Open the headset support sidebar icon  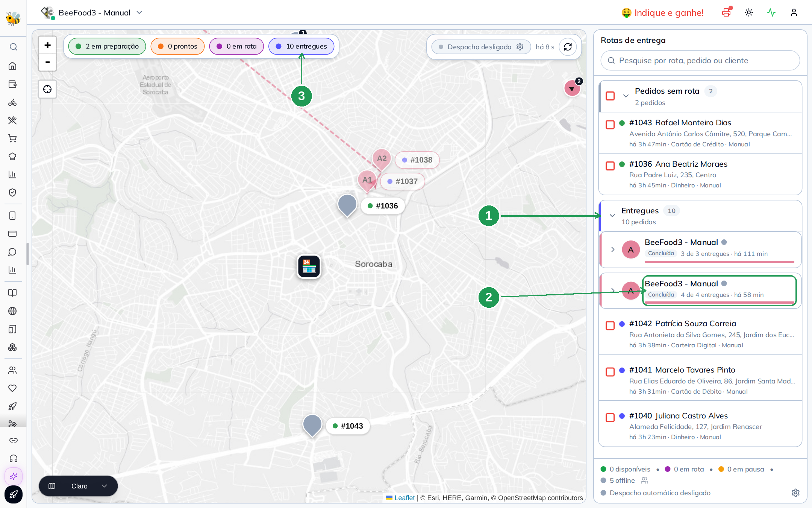(x=14, y=458)
